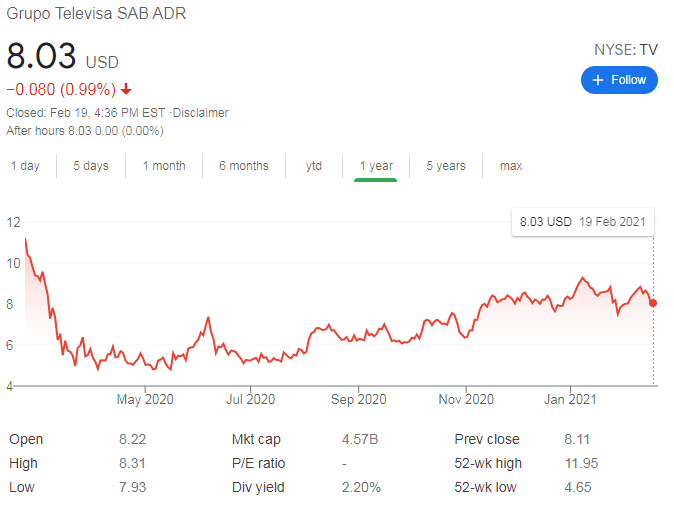The width and height of the screenshot is (674, 512).
Task: Click the Sep 2020 axis label
Action: (x=358, y=399)
